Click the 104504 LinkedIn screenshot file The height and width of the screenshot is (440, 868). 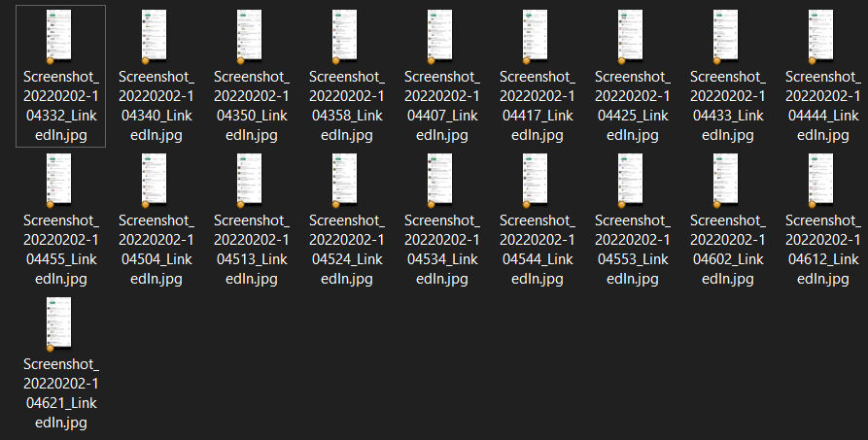click(x=156, y=180)
